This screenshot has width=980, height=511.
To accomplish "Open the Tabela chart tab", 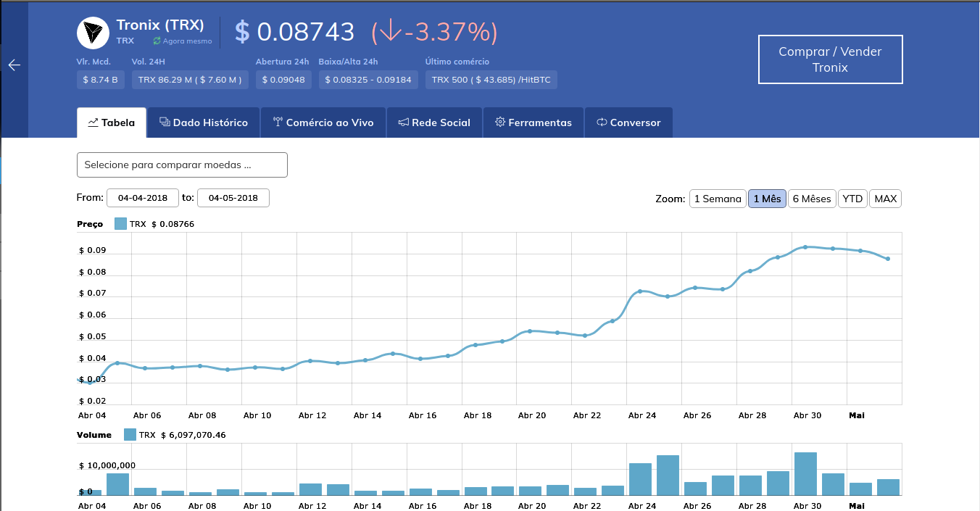I will tap(112, 122).
